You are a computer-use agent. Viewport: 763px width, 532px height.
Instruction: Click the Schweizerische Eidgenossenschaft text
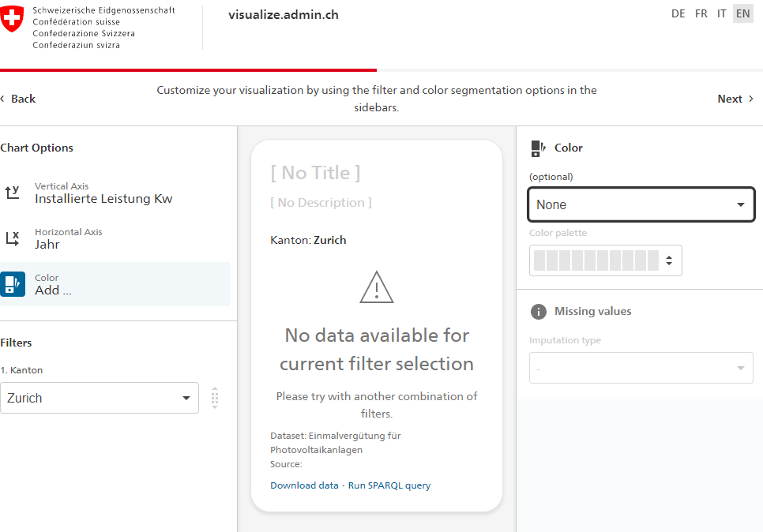(x=103, y=10)
